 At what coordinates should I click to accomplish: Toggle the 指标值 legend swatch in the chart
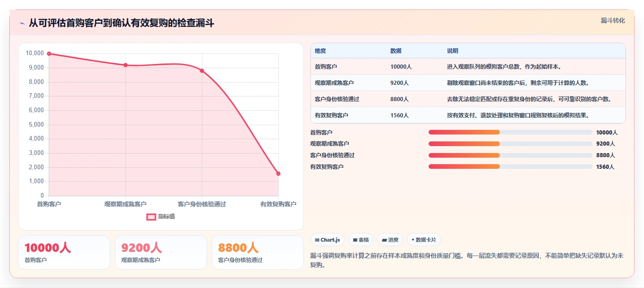(151, 217)
